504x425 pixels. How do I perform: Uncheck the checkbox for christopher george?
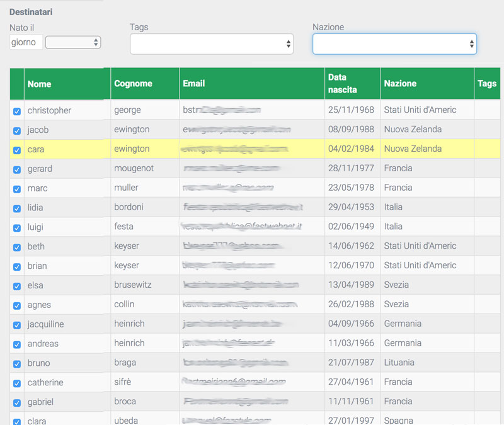[x=17, y=111]
